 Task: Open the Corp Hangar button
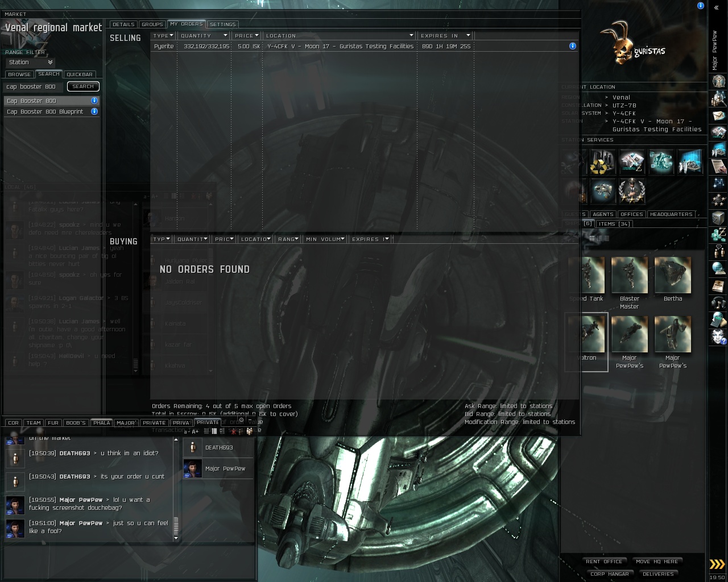click(610, 574)
